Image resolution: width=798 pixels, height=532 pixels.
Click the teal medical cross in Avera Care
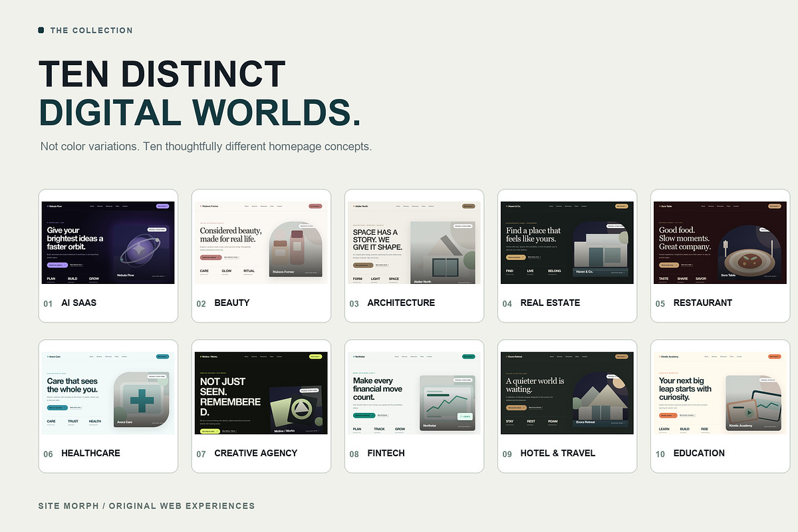(141, 401)
